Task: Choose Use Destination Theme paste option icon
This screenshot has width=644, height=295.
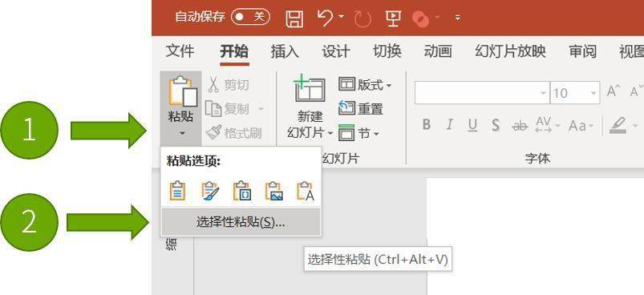Action: click(177, 192)
